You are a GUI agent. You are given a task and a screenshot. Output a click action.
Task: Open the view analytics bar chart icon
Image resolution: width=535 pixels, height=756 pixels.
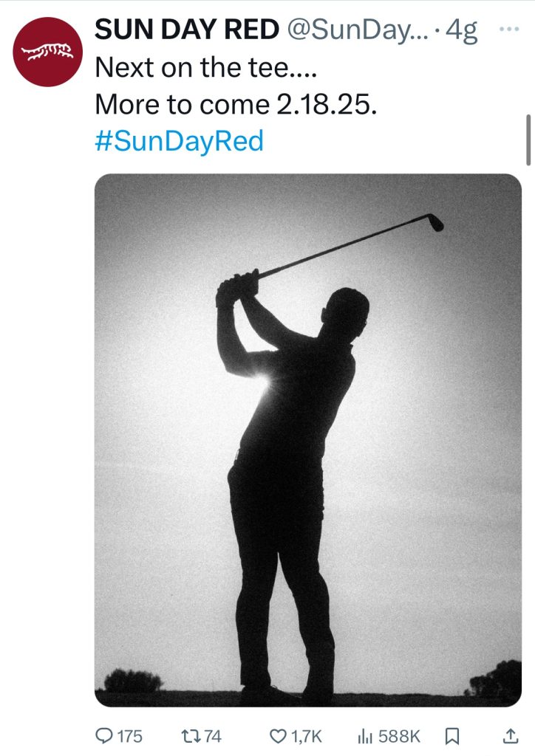pyautogui.click(x=364, y=736)
